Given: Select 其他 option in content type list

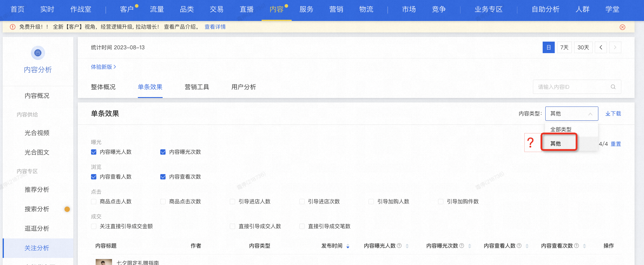Looking at the screenshot, I should (x=572, y=143).
